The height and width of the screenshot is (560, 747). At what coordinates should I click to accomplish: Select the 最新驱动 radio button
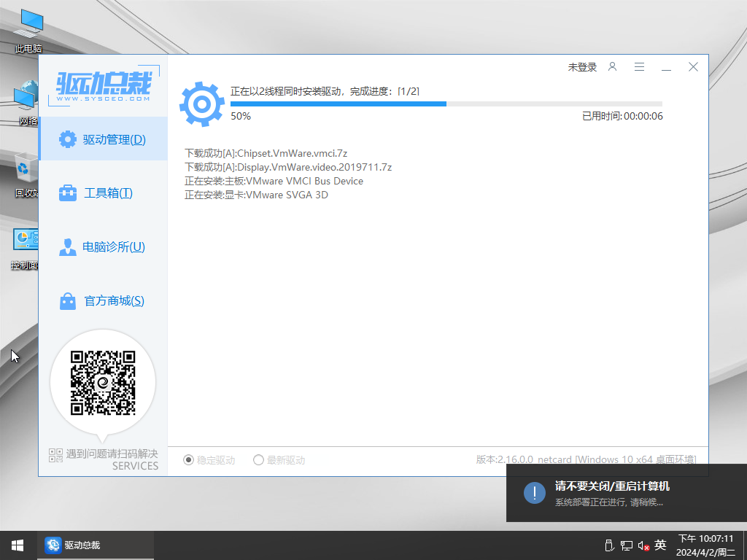pyautogui.click(x=258, y=460)
